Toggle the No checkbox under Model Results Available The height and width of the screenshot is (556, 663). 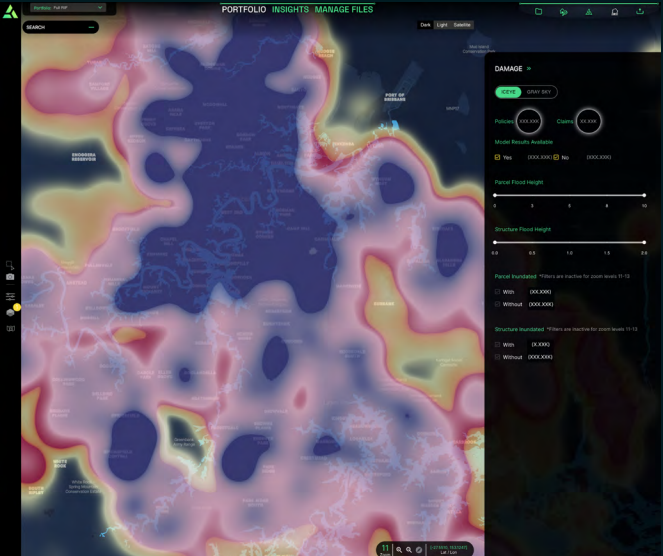[556, 157]
